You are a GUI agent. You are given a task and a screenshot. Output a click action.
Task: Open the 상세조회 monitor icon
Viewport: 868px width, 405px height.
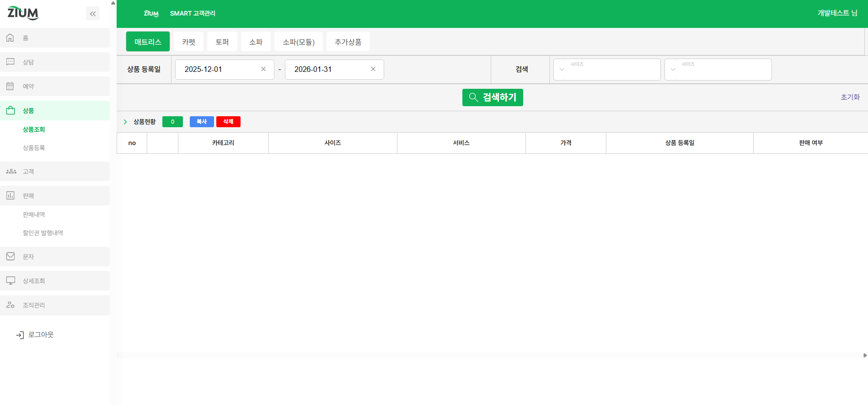click(11, 281)
